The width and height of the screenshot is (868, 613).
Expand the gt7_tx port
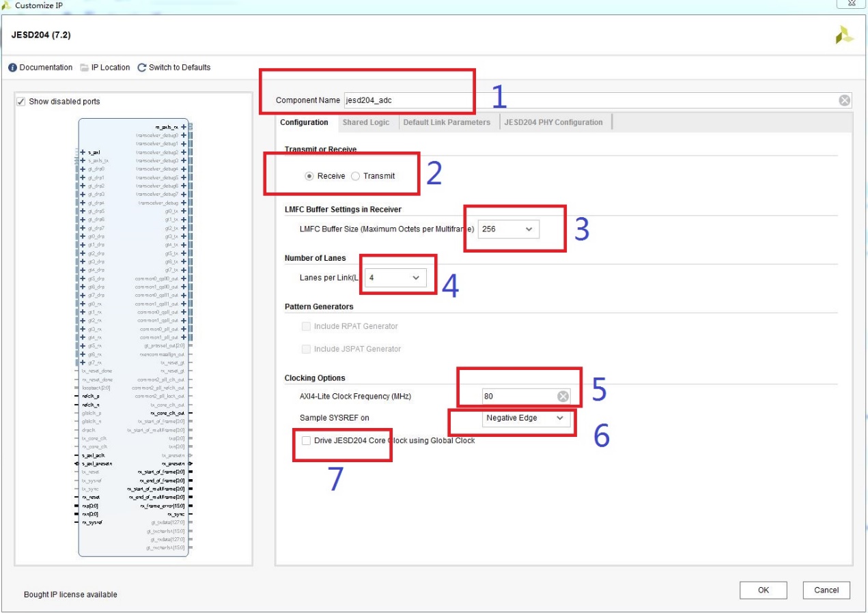coord(184,270)
